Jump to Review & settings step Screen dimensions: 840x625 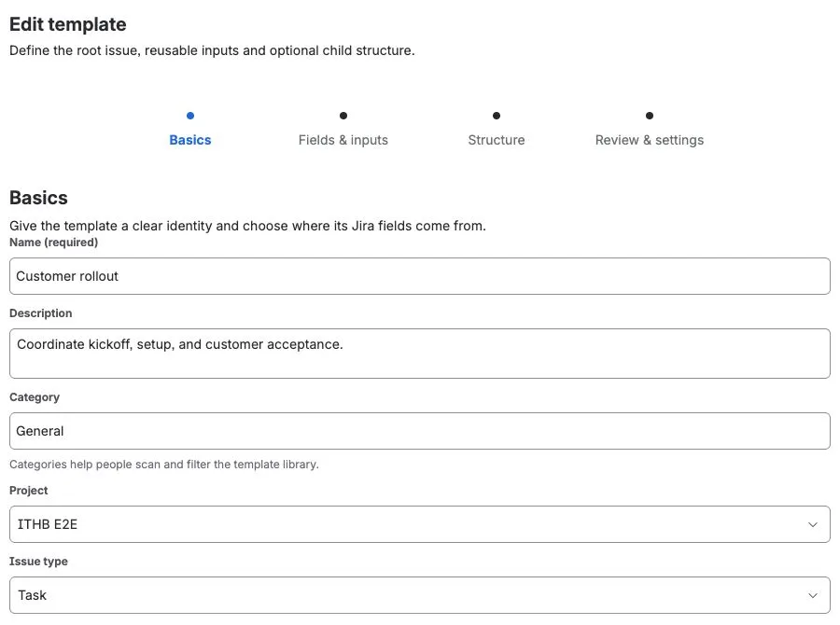650,140
